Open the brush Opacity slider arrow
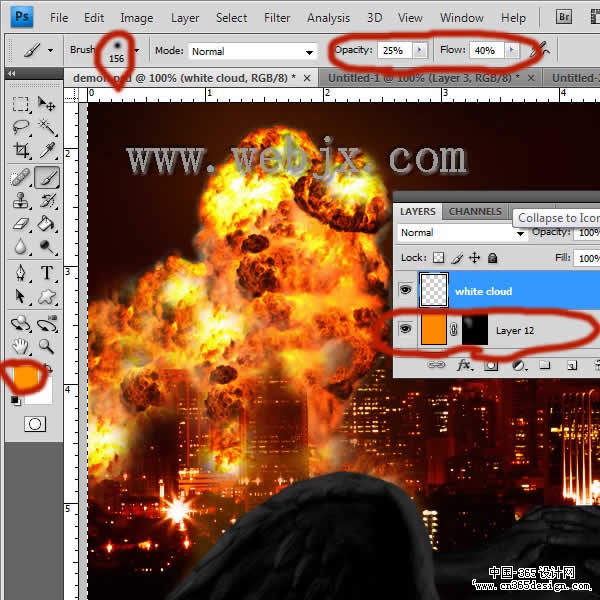Image resolution: width=600 pixels, height=600 pixels. pyautogui.click(x=419, y=50)
